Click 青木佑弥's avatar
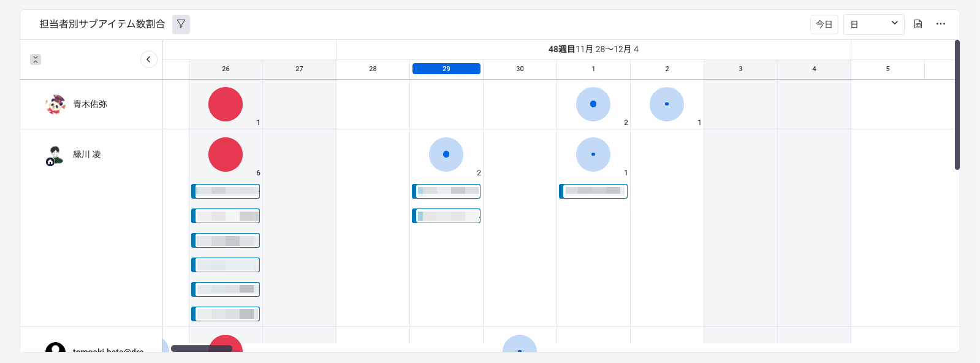Viewport: 980px width, 363px height. tap(55, 104)
